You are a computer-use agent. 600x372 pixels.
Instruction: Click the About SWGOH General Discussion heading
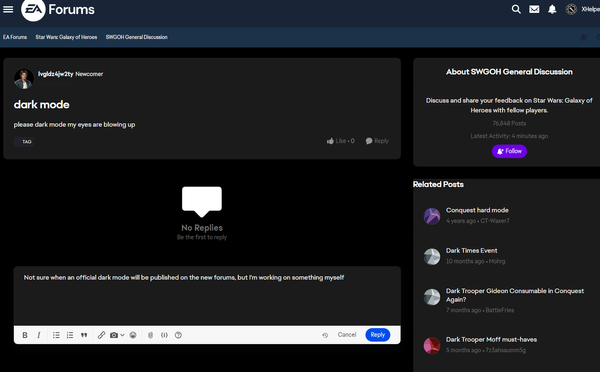point(509,72)
